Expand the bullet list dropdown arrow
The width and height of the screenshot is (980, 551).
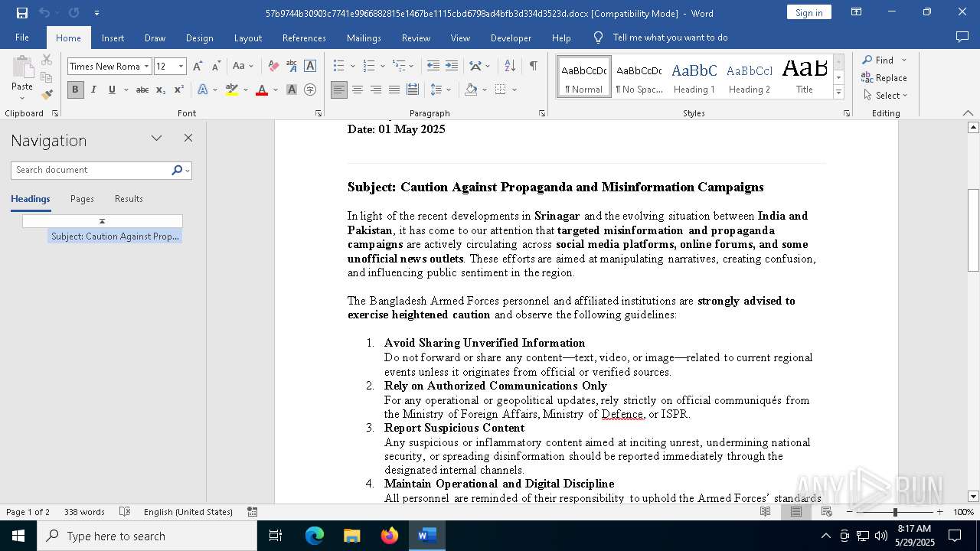[351, 67]
